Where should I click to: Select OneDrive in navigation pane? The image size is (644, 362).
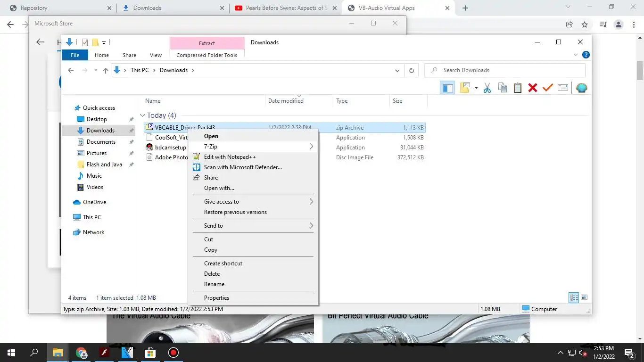94,202
